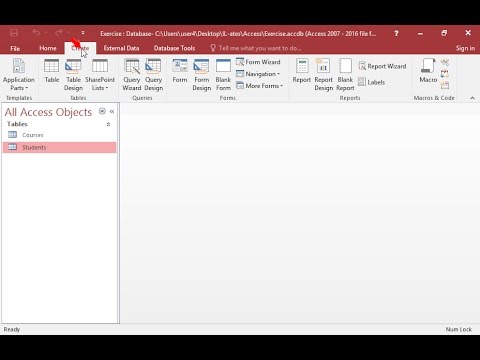Open Query Design
Image resolution: width=480 pixels, height=360 pixels.
pyautogui.click(x=153, y=75)
